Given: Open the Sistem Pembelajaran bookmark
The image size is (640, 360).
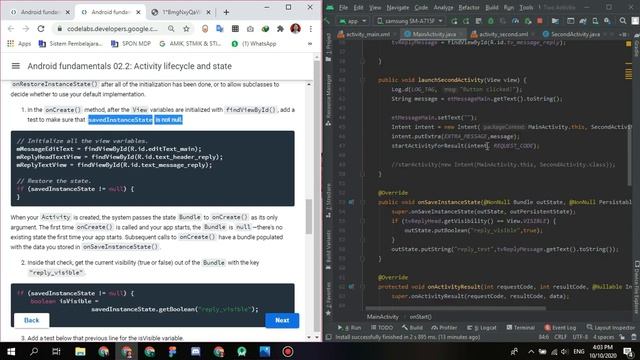Looking at the screenshot, I should click(70, 44).
